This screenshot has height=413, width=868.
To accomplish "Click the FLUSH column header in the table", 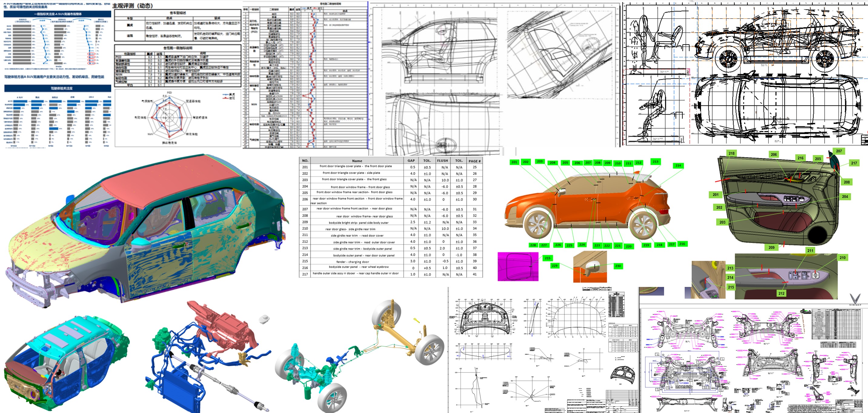I will tap(442, 161).
